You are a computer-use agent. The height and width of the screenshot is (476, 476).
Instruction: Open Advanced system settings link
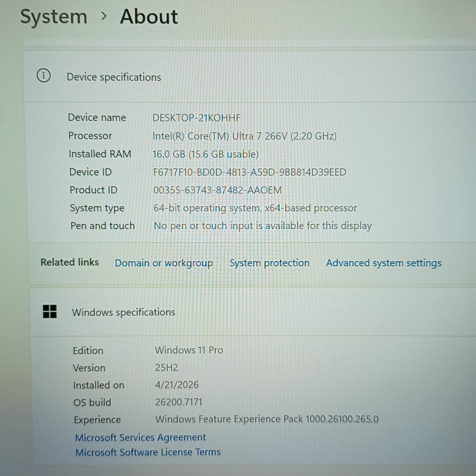click(384, 263)
